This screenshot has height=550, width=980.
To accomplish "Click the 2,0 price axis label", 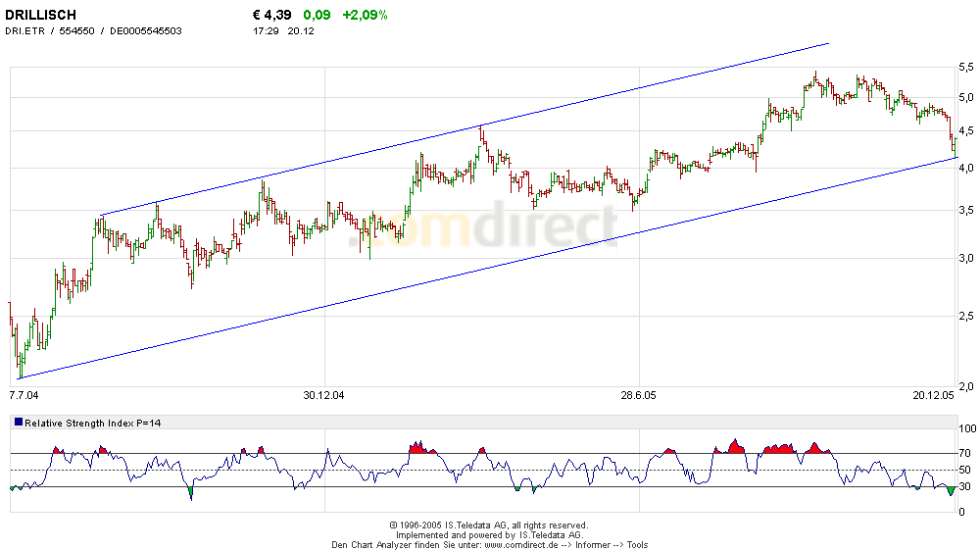I will point(965,387).
